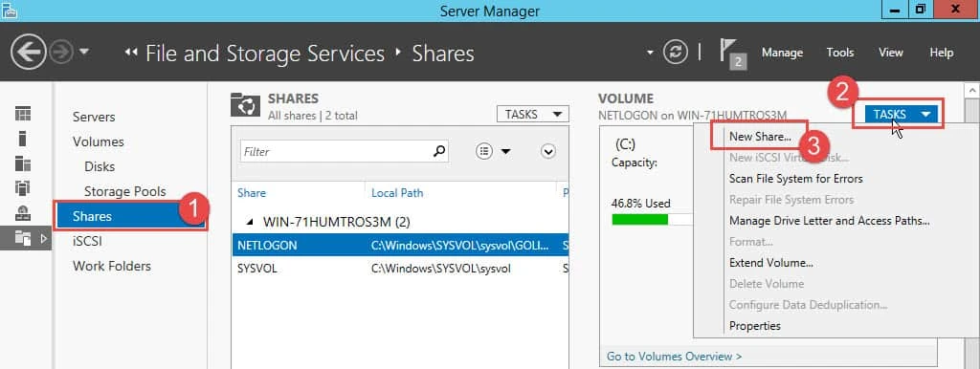
Task: Select the AD DS icon in the rail
Action: coord(23,188)
